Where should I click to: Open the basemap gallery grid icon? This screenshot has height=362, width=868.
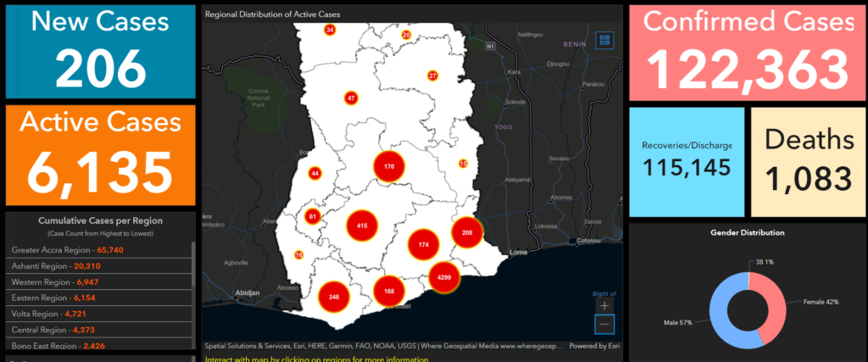point(604,39)
